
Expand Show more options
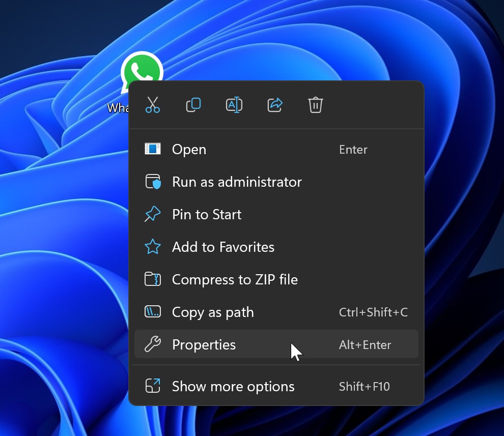[233, 387]
